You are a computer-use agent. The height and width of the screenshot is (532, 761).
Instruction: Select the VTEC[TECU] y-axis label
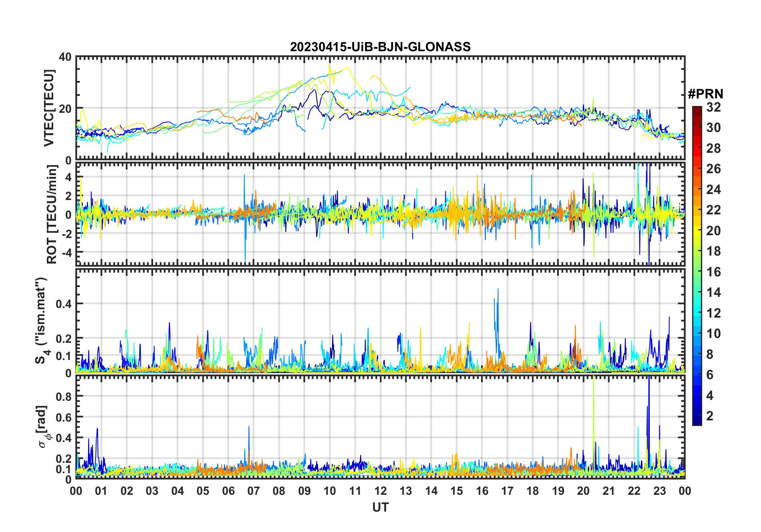[49, 108]
